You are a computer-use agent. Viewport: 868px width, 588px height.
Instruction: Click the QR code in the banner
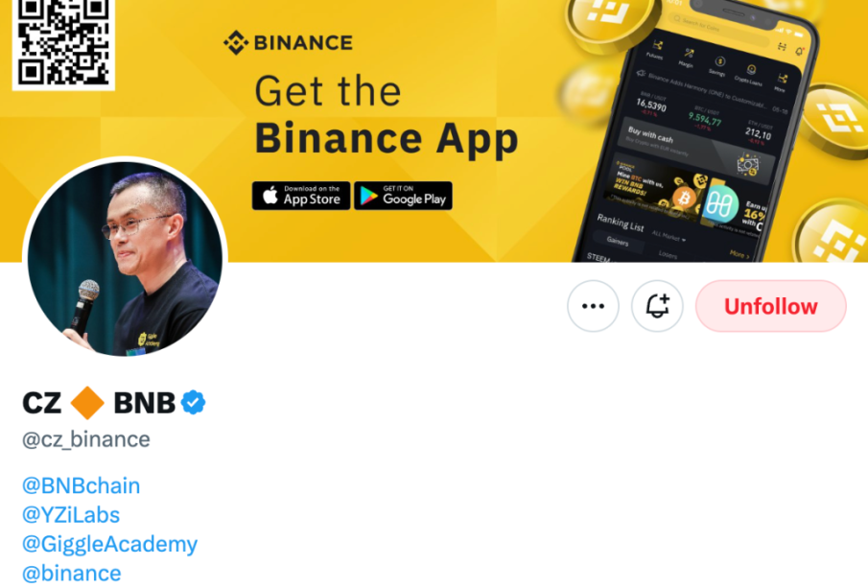click(63, 42)
